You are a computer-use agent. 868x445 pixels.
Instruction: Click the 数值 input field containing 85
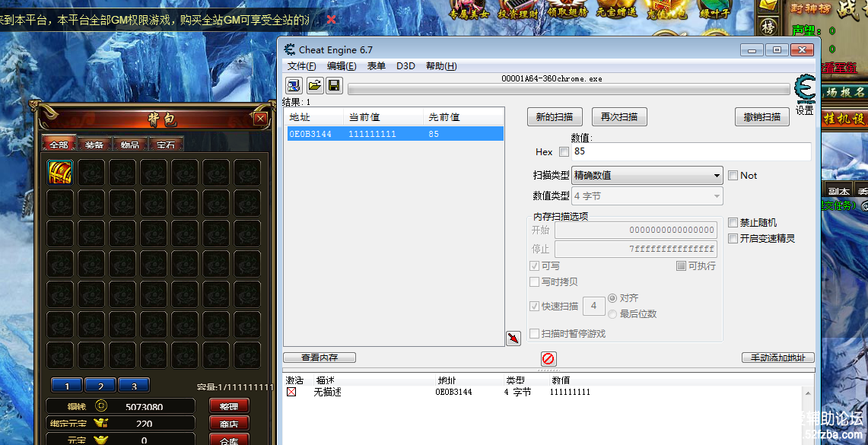(x=692, y=151)
